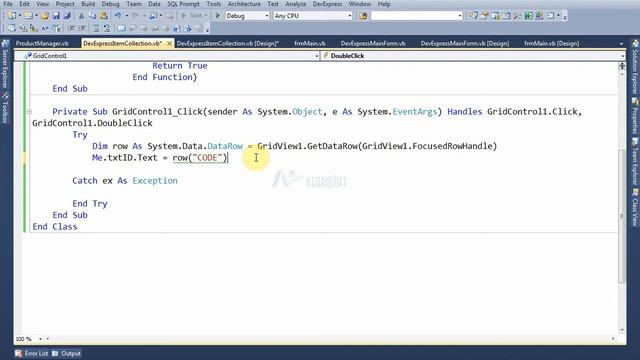Click the New Project toolbar icon
This screenshot has width=640, height=360.
11,16
